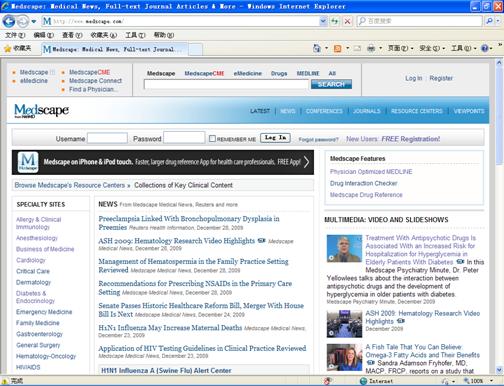The height and width of the screenshot is (386, 504).
Task: Click the blue SEARCH button
Action: pos(331,84)
